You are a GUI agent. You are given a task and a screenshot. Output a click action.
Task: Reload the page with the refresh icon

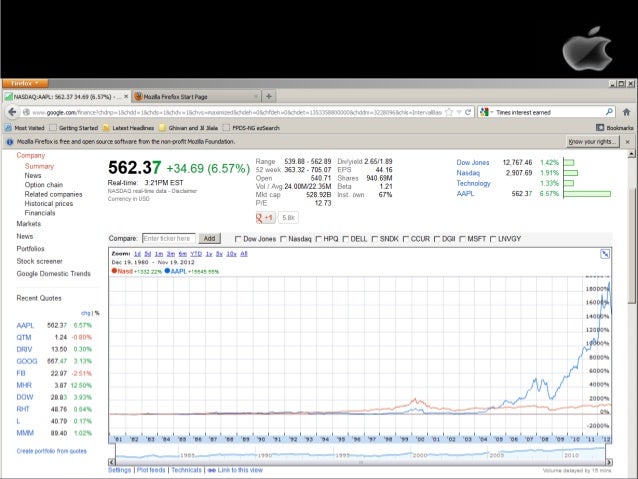[468, 112]
